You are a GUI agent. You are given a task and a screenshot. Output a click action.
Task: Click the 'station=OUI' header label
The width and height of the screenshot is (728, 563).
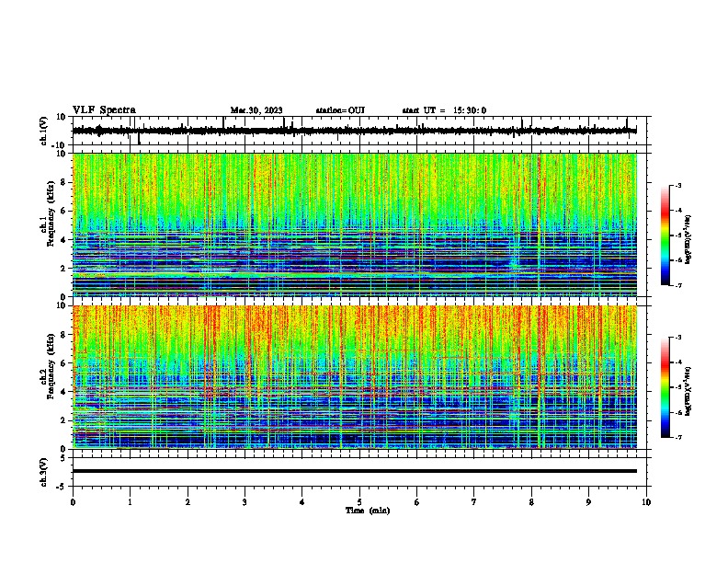click(340, 110)
